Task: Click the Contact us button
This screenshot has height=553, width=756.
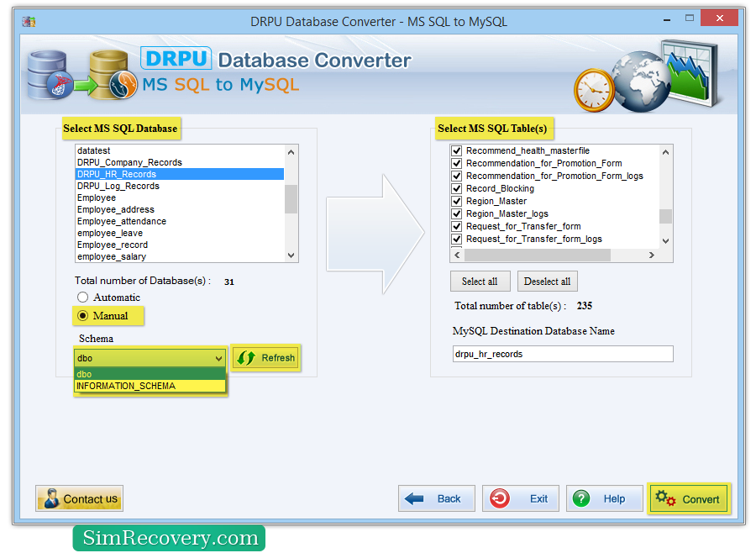Action: pyautogui.click(x=79, y=498)
